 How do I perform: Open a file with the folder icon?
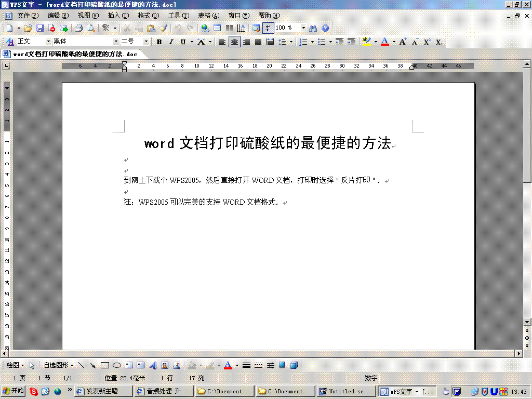(x=28, y=28)
